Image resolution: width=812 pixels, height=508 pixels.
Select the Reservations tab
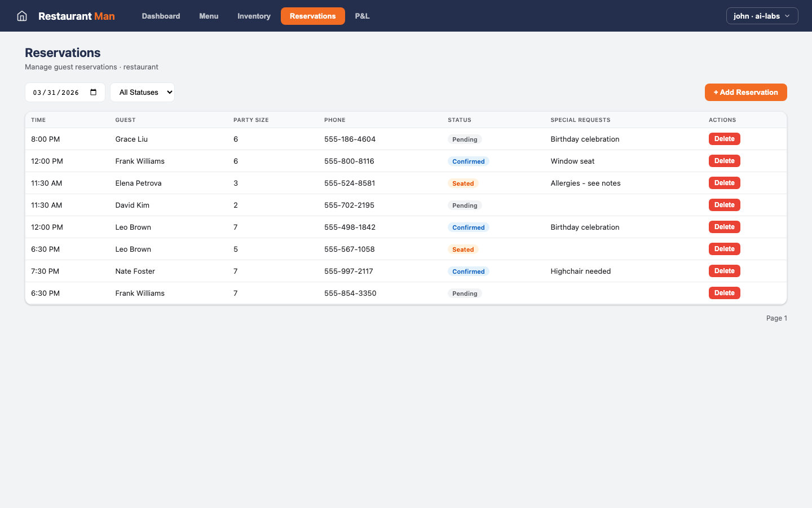[313, 16]
